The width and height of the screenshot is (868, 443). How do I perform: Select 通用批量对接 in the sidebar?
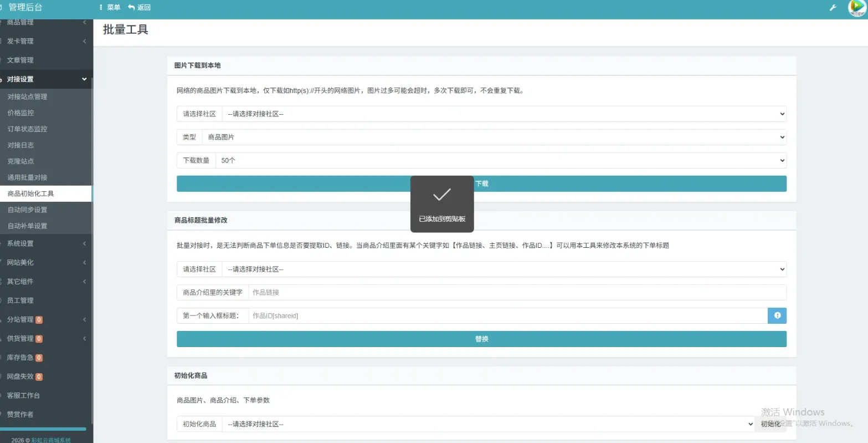pos(27,177)
